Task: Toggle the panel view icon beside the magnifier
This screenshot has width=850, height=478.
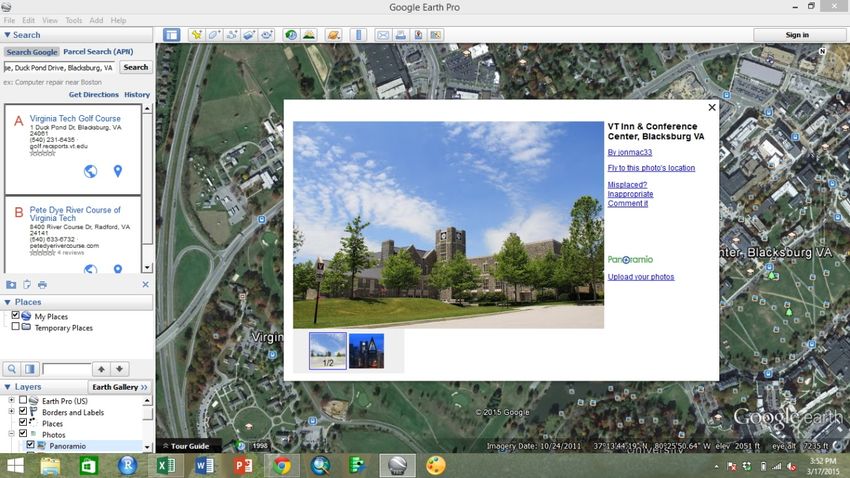Action: (x=30, y=369)
